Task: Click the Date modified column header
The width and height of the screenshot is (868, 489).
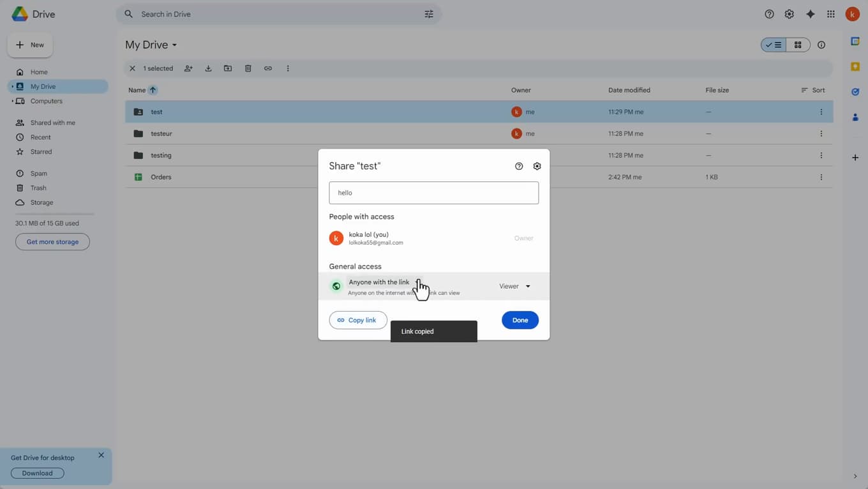Action: tap(629, 90)
